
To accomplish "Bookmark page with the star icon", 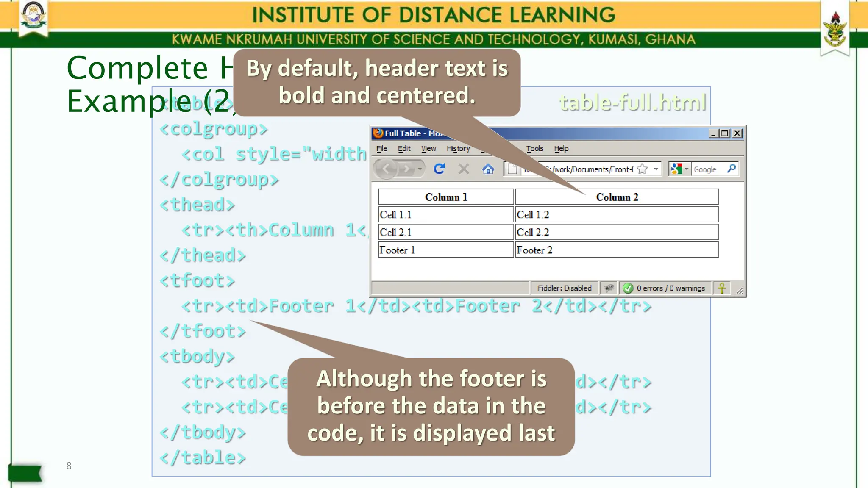I will 643,169.
